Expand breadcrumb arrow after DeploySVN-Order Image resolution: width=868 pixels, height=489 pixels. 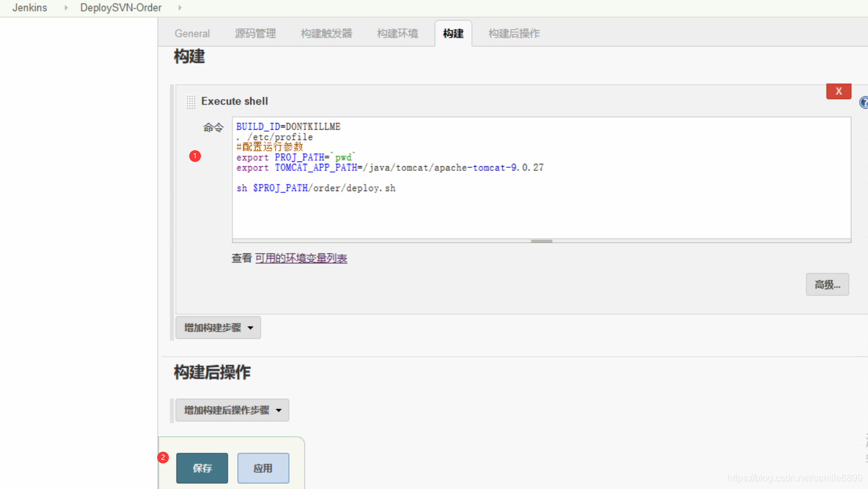tap(180, 8)
